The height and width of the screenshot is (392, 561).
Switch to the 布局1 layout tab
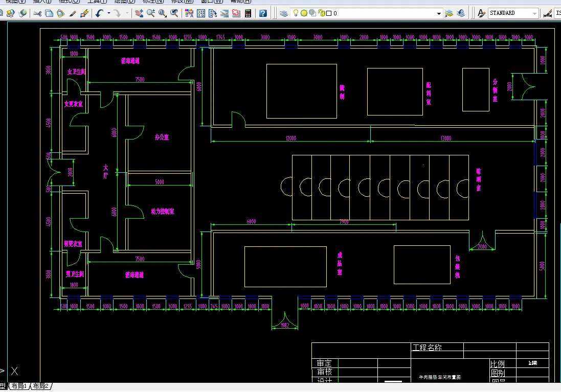pos(19,386)
